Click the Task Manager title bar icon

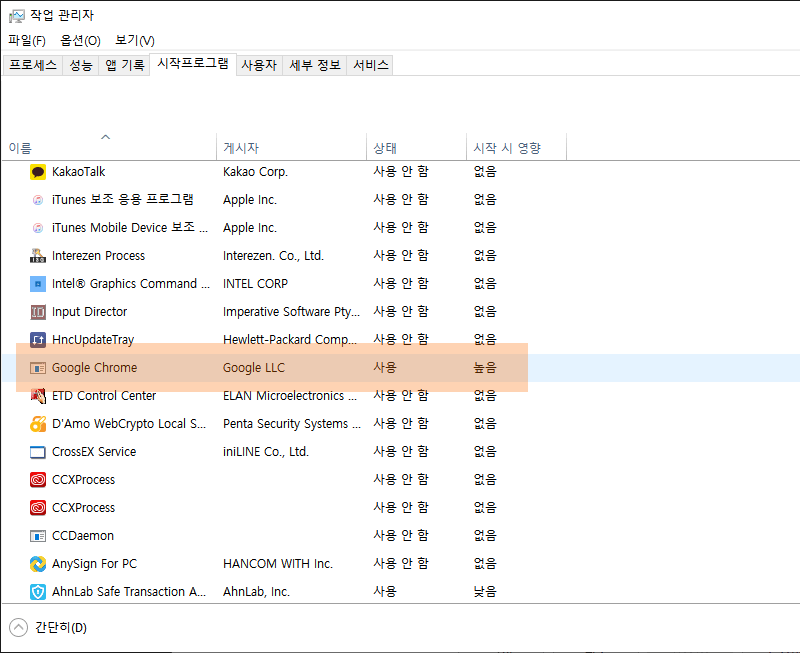pos(16,16)
